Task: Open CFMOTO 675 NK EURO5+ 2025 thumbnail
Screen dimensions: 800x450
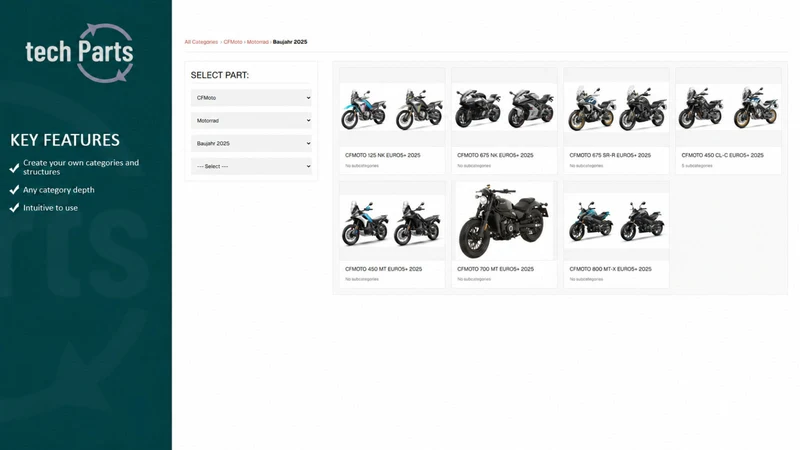Action: (x=504, y=108)
